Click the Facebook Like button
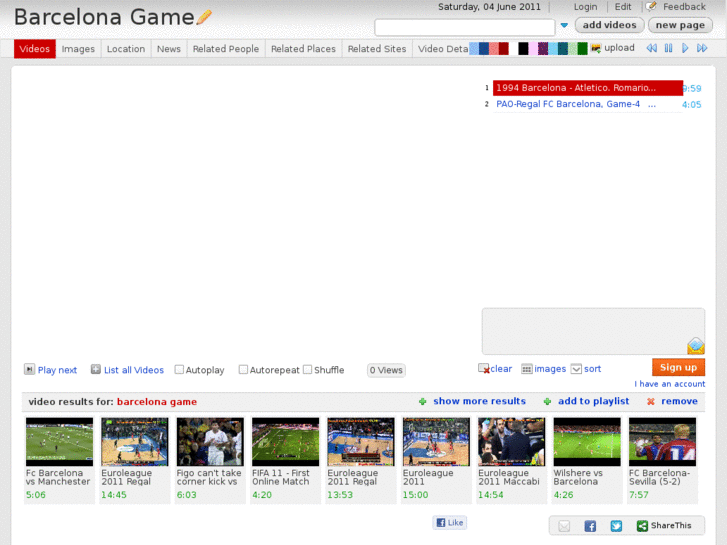 450,523
